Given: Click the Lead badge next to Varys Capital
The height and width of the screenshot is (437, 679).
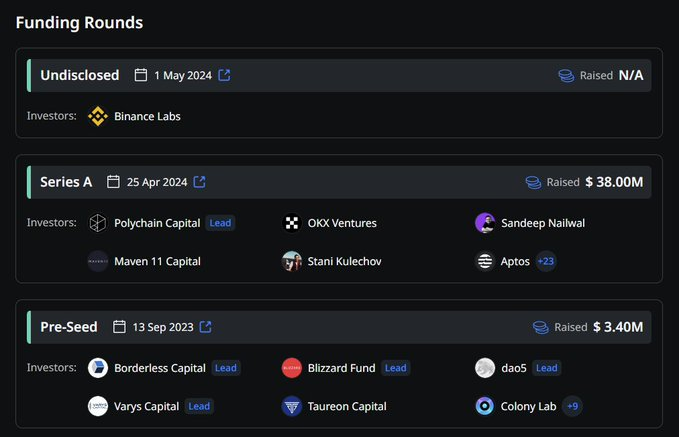Looking at the screenshot, I should tap(199, 406).
